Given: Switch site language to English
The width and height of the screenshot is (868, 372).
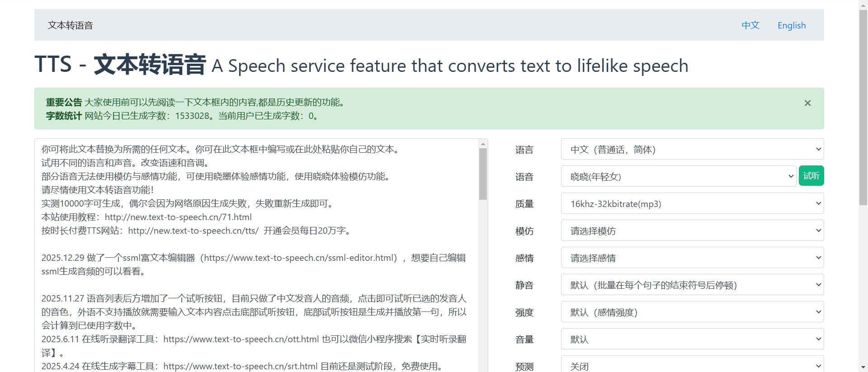Looking at the screenshot, I should [x=791, y=25].
